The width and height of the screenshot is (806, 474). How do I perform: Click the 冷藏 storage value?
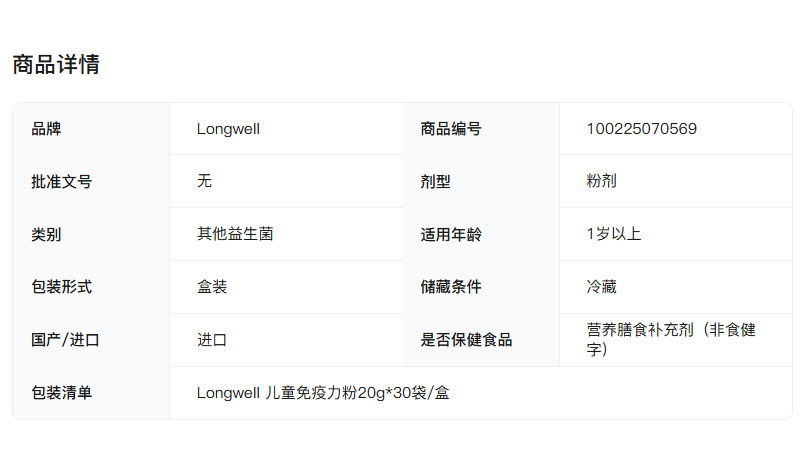pyautogui.click(x=601, y=287)
